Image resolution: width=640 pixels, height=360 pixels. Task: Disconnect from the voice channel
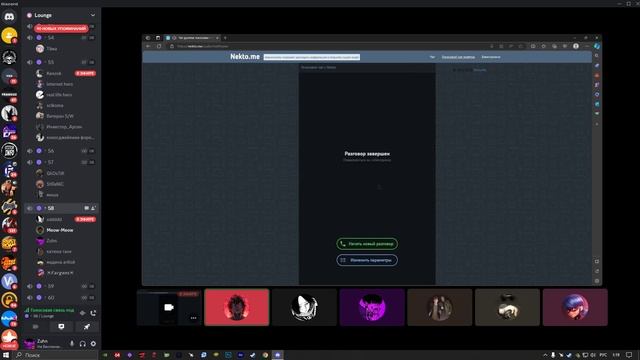(x=93, y=313)
